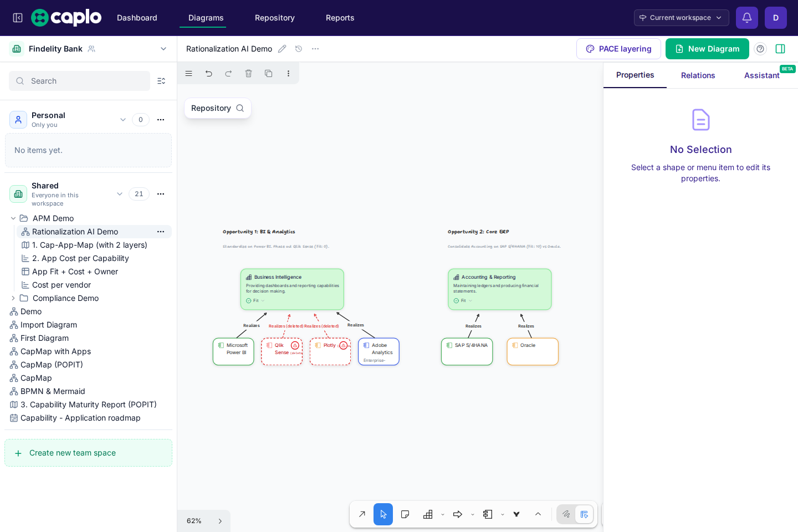Open Fit dropdown on Business Intelligence card
The image size is (798, 532).
[255, 300]
